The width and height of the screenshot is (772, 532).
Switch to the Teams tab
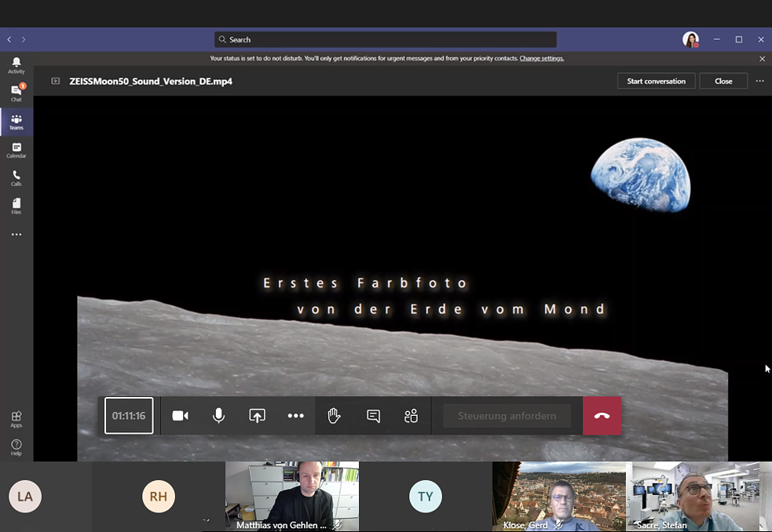click(x=16, y=121)
